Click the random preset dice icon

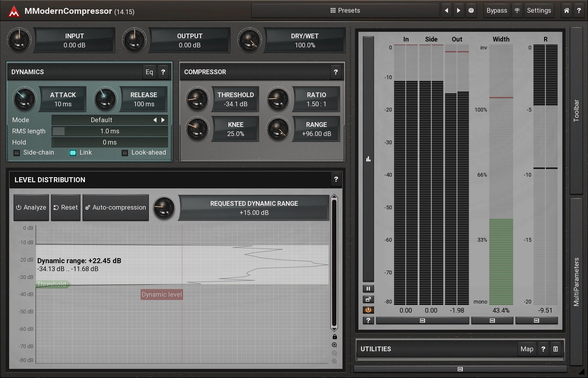tap(471, 11)
